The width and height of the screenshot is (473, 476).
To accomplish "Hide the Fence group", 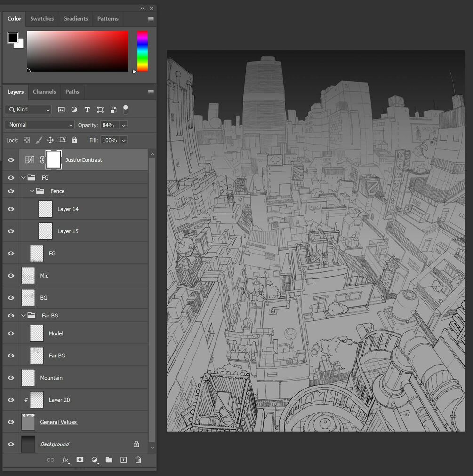I will pos(11,191).
